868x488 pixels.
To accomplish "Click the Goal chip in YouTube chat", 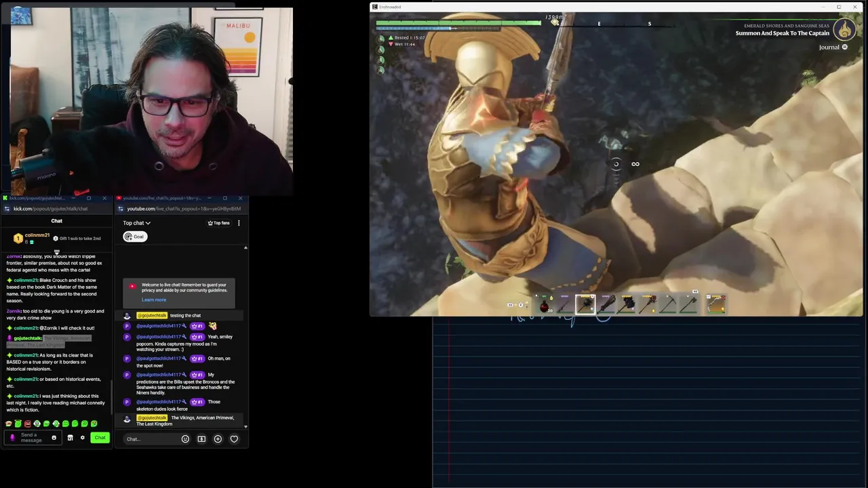I will 135,237.
